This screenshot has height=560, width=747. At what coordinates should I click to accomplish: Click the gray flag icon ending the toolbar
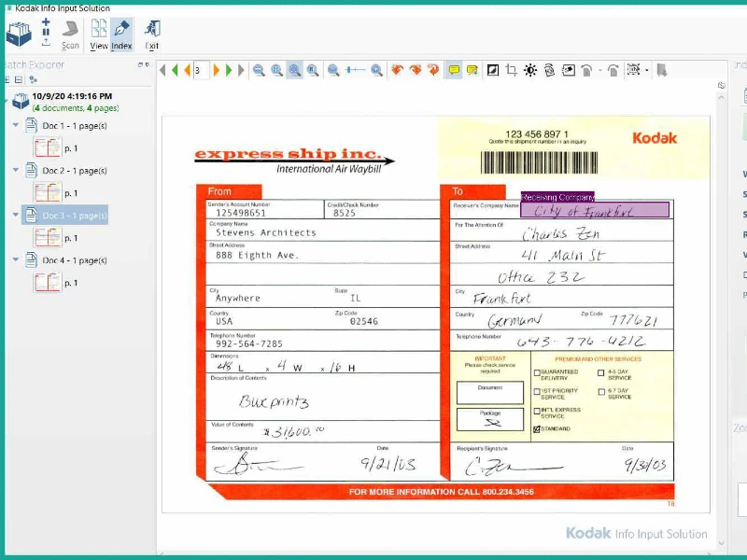(x=661, y=71)
